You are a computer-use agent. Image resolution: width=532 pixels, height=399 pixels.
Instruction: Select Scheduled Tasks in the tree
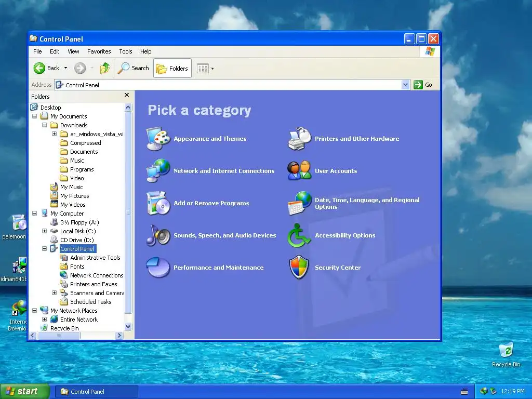[90, 302]
